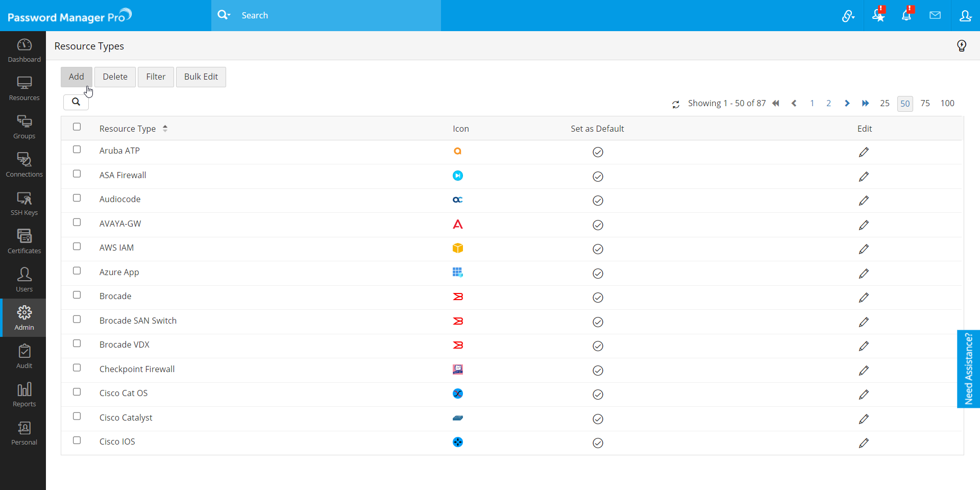The height and width of the screenshot is (490, 980).
Task: Show 75 rows per page
Action: [925, 104]
